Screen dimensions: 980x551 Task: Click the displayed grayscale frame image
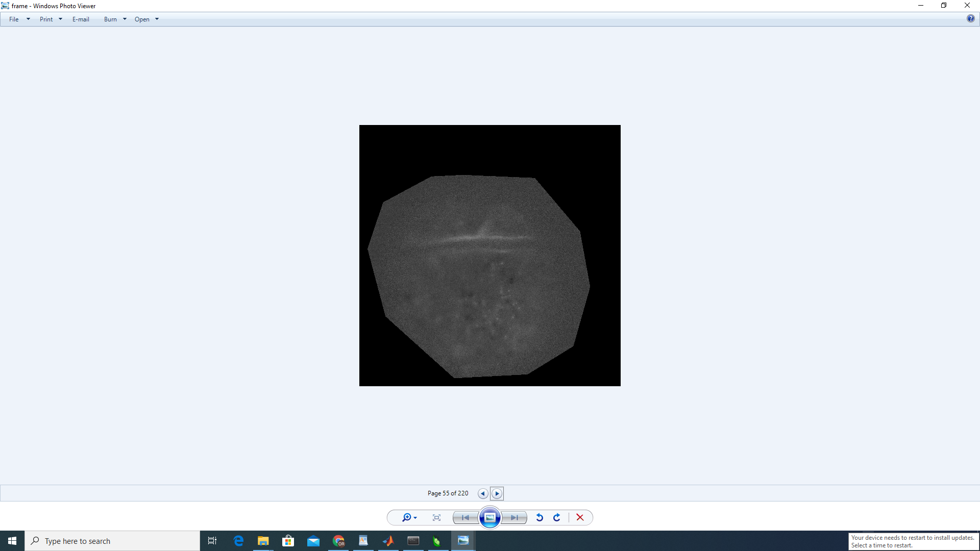[490, 256]
